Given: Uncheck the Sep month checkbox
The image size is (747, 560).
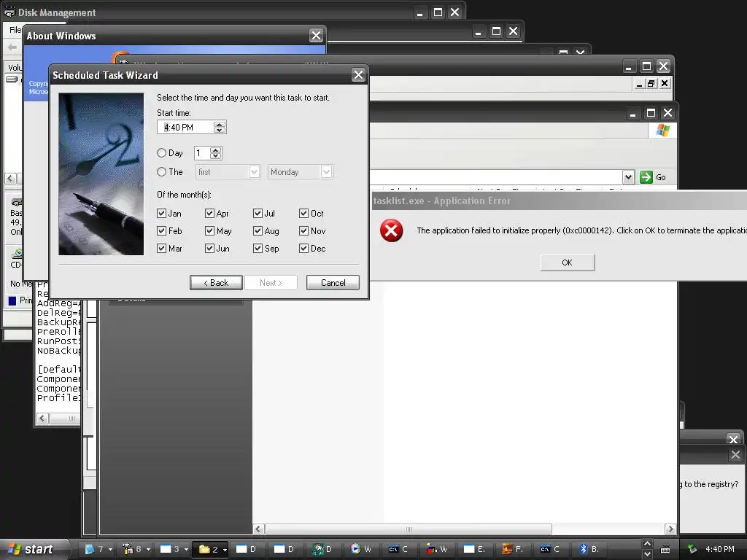Looking at the screenshot, I should click(x=258, y=249).
